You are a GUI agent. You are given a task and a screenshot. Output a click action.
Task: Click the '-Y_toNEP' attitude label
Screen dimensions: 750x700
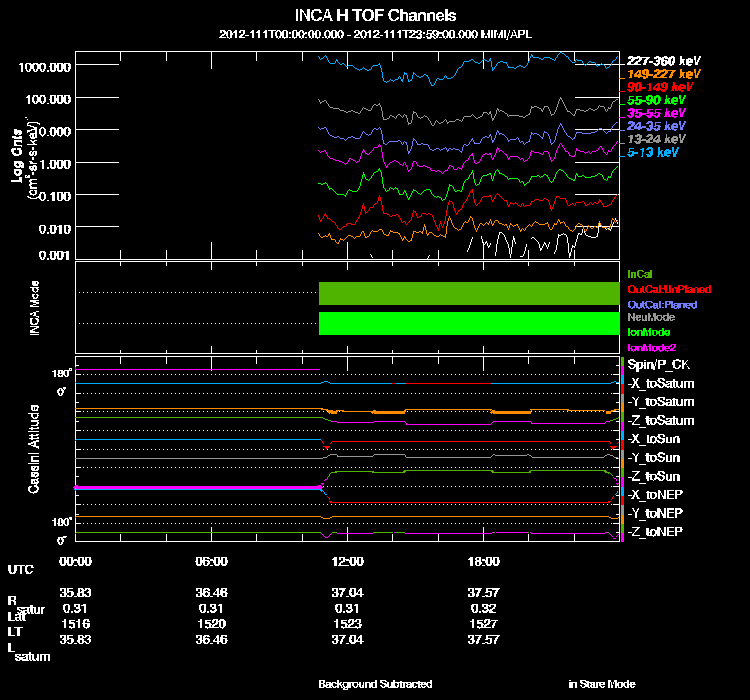655,513
